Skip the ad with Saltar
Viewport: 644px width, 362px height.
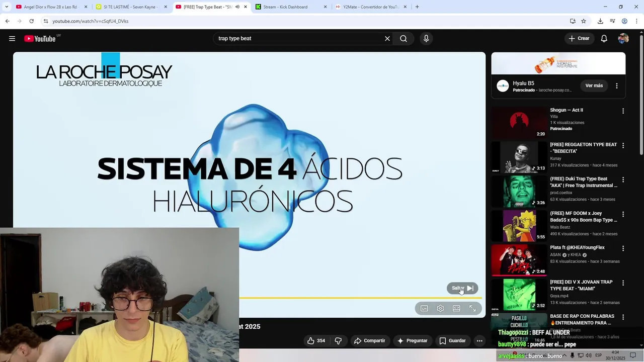[462, 288]
